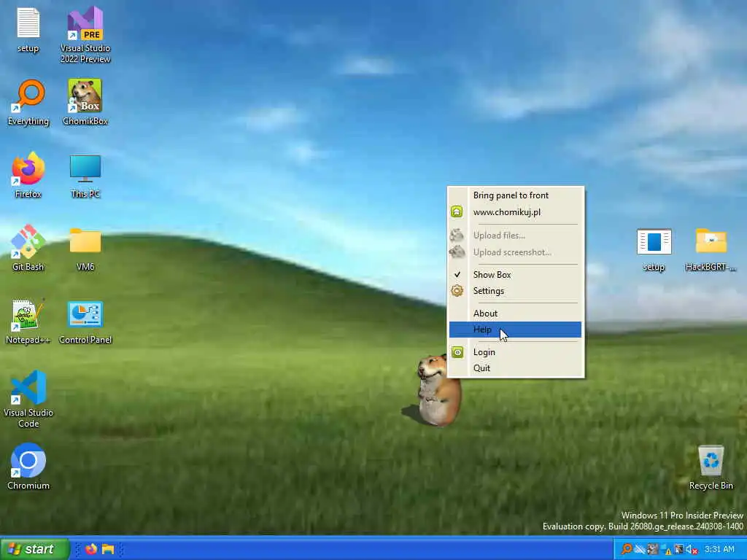Select the Everything search desktop icon
The width and height of the screenshot is (747, 560).
coord(28,102)
